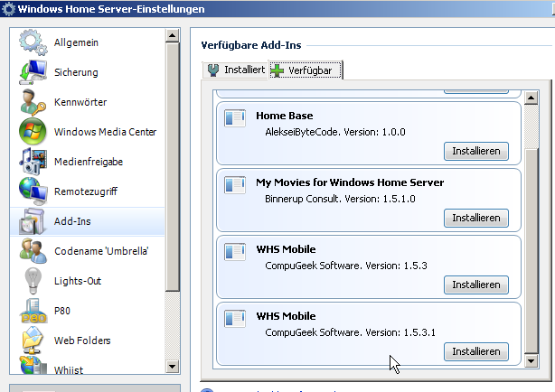
Task: Click the Web Folders icon
Action: [33, 341]
